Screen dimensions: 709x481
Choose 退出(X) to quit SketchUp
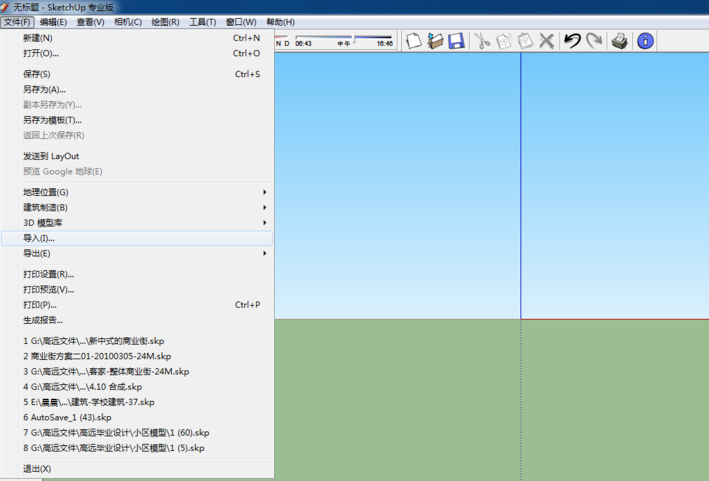[137, 469]
